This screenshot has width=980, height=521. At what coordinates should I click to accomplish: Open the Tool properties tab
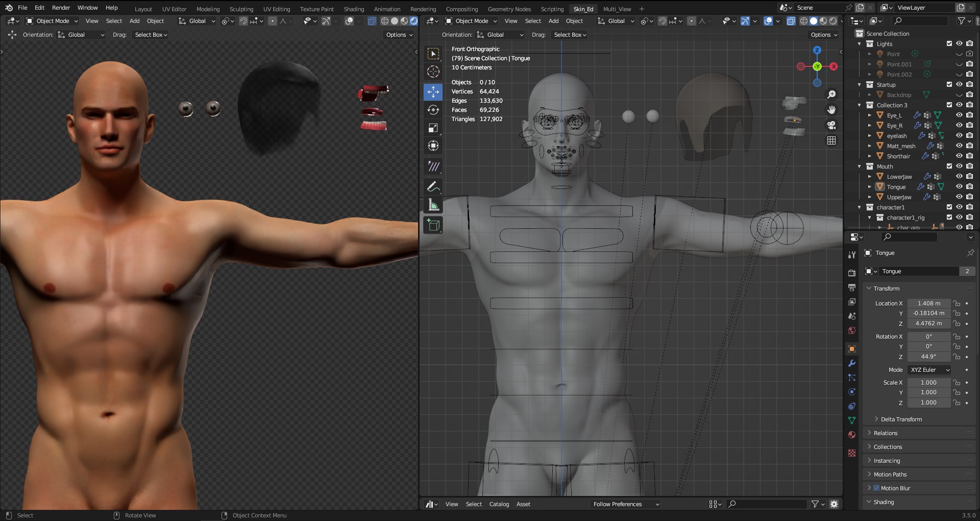[851, 255]
